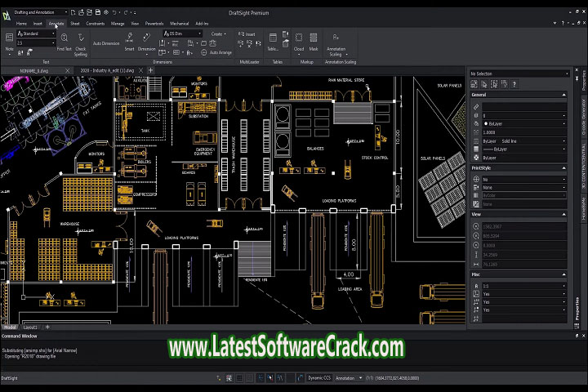Switch to the NONAME_0.dwg drawing tab
This screenshot has height=392, width=588.
(33, 71)
